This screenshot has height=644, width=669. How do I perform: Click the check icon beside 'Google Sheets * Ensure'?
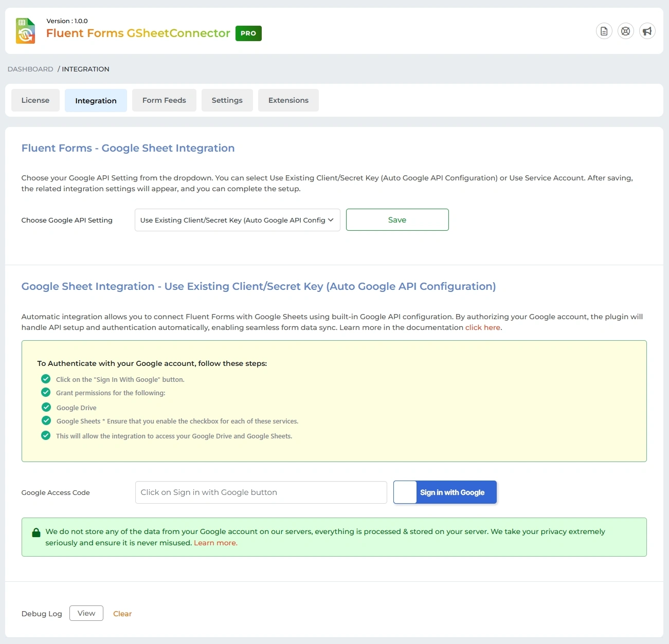tap(46, 420)
